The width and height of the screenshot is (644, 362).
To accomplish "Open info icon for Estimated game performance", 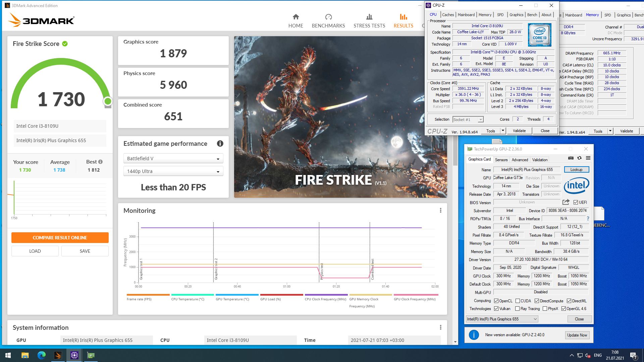I will pyautogui.click(x=220, y=143).
